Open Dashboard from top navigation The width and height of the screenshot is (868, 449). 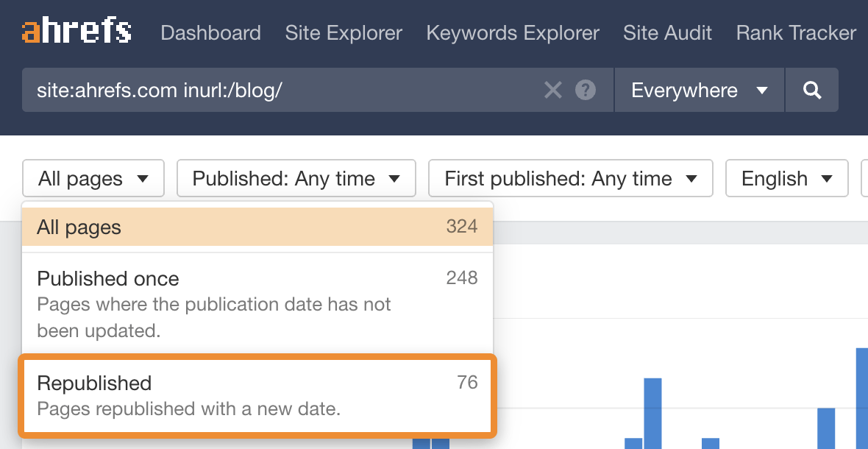click(x=210, y=33)
